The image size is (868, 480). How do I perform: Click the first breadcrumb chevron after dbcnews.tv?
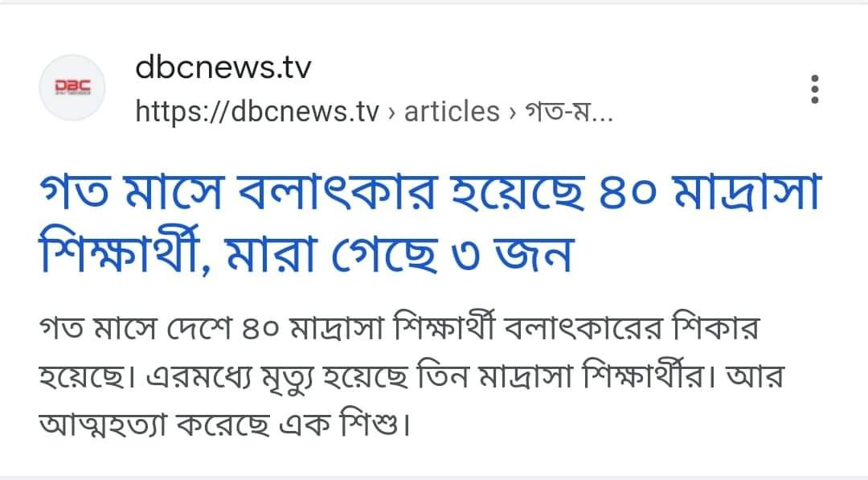(x=392, y=113)
